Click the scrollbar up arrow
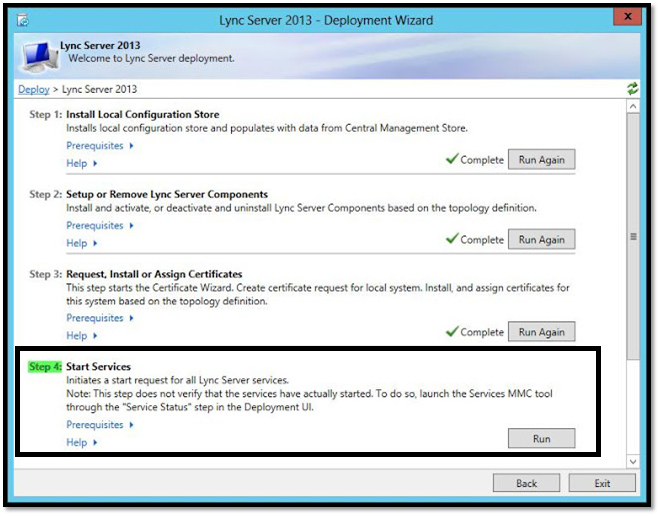 tap(633, 106)
